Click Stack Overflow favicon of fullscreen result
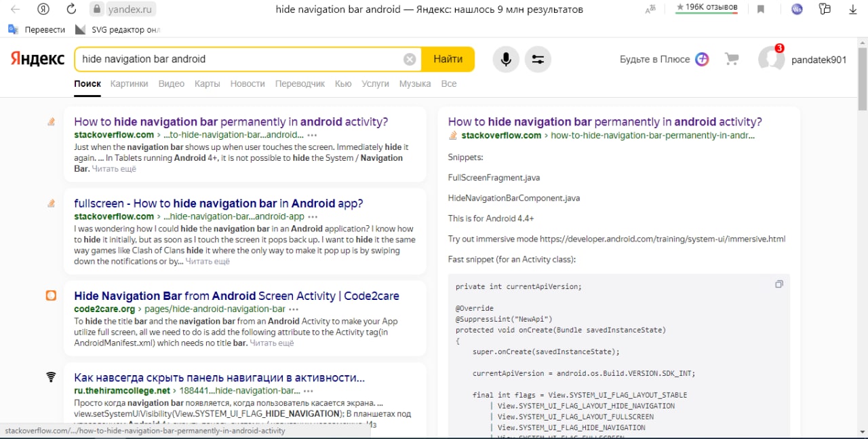The height and width of the screenshot is (439, 868). coord(51,204)
